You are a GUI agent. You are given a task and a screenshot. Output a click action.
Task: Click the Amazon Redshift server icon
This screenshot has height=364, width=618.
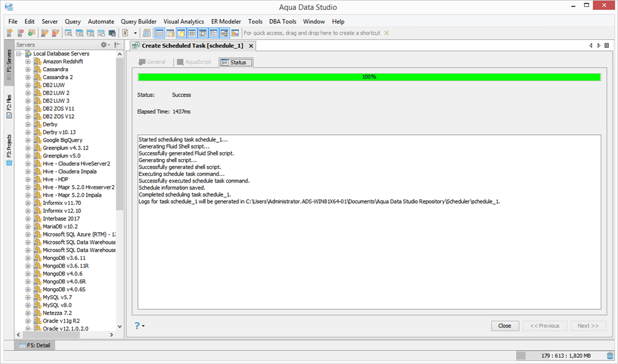coord(37,61)
